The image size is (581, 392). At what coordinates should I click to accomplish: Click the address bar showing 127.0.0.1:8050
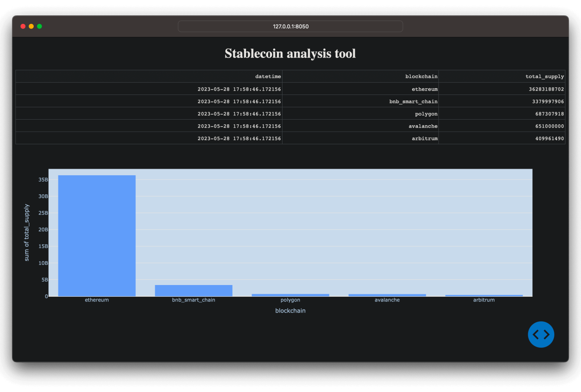coord(290,27)
